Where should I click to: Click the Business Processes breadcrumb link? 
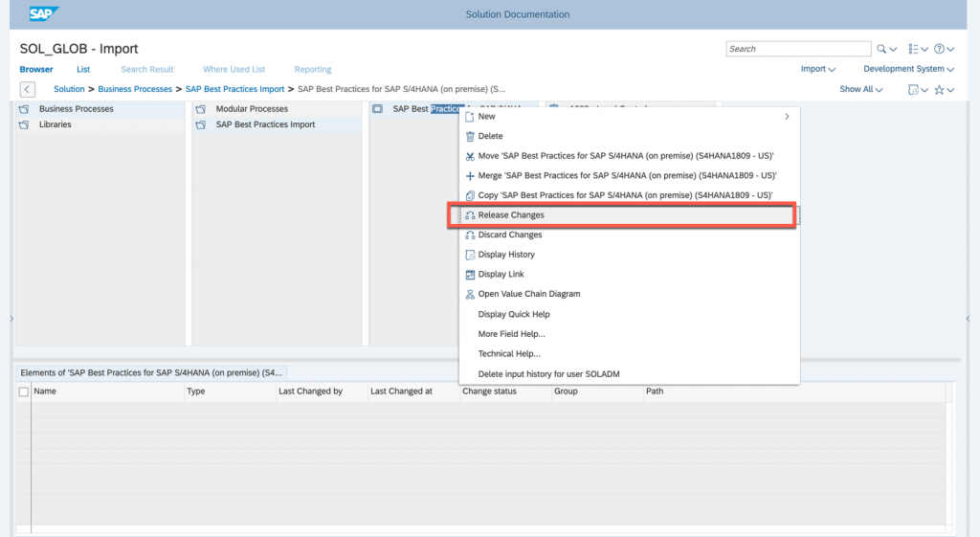click(x=135, y=89)
